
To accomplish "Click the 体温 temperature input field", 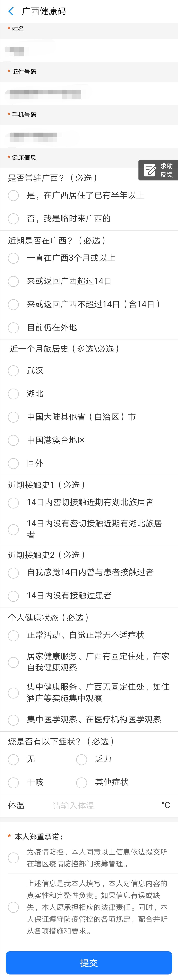I will pos(103,806).
